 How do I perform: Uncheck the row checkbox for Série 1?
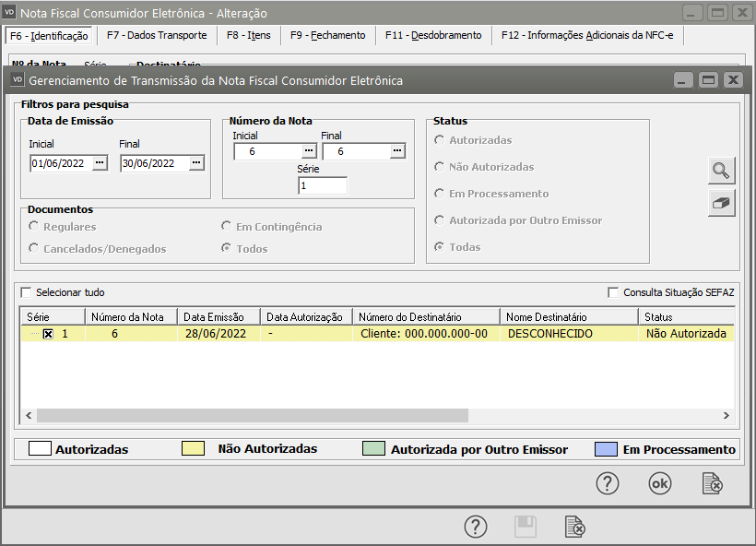pos(49,334)
